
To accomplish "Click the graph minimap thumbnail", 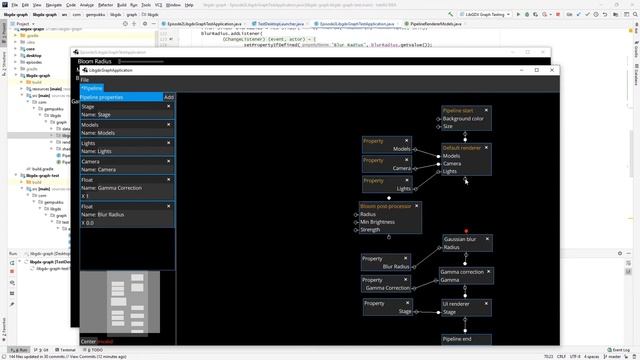I will coord(120,302).
